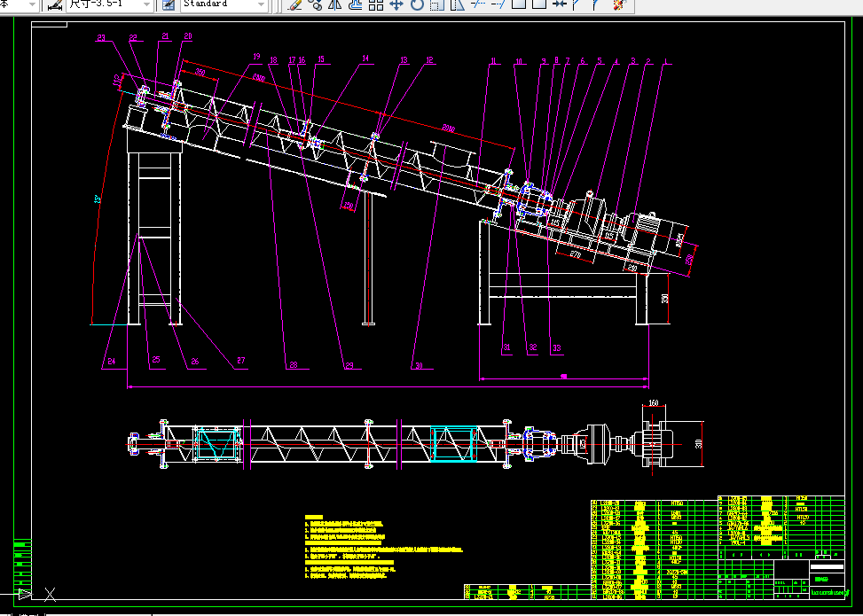This screenshot has width=863, height=616.
Task: Select the Move tool with four arrows
Action: coord(396,5)
